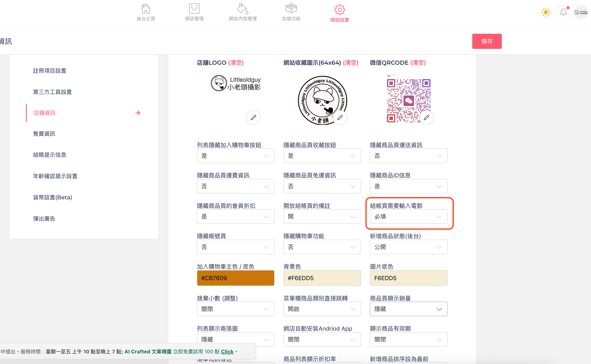This screenshot has width=591, height=364.
Task: Open 隱藏商品ID信息 dropdown
Action: tap(408, 186)
